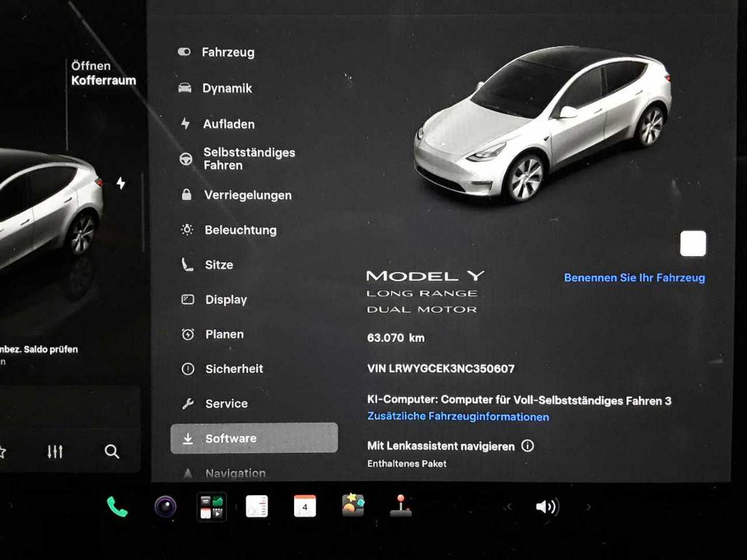Go to Verriegelungen settings
747x560 pixels.
tap(248, 195)
